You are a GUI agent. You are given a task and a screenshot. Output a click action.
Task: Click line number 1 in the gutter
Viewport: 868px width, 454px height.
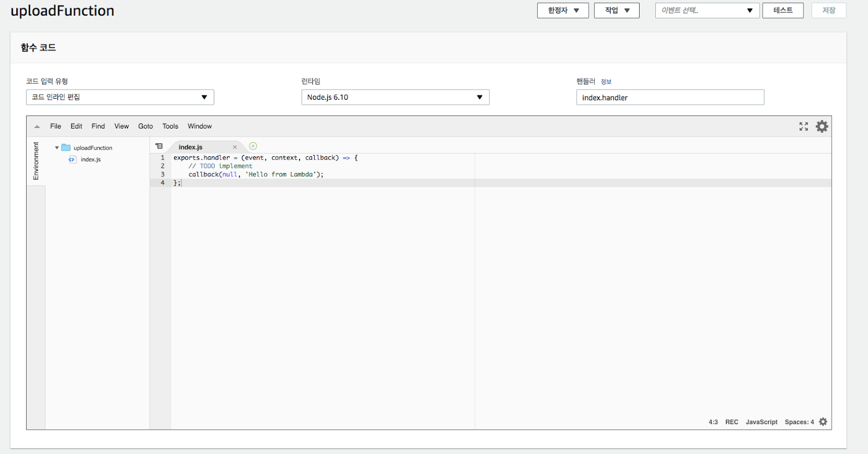click(x=162, y=158)
